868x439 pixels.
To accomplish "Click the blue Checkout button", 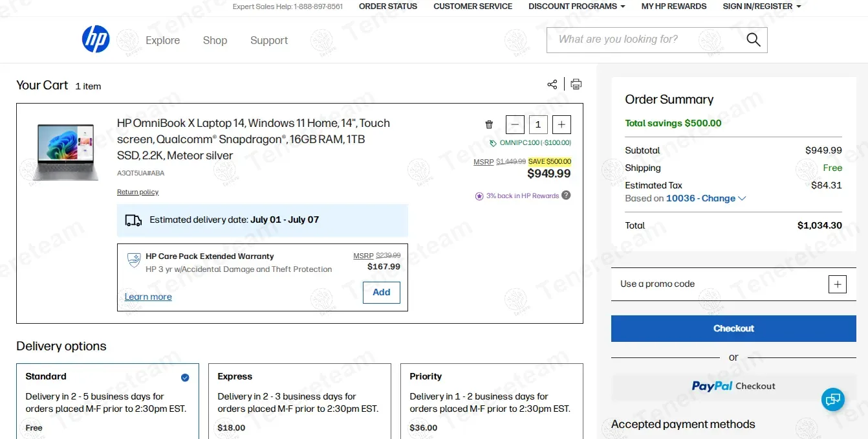I will [x=733, y=328].
